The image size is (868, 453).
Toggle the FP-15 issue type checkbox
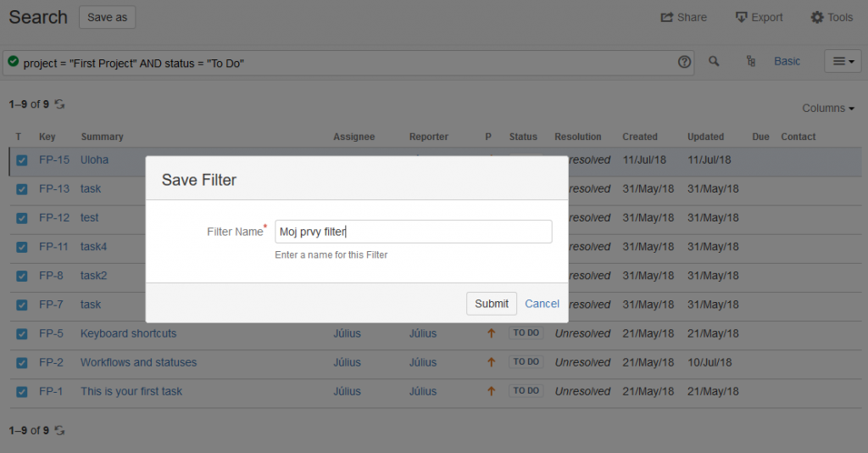pyautogui.click(x=21, y=160)
